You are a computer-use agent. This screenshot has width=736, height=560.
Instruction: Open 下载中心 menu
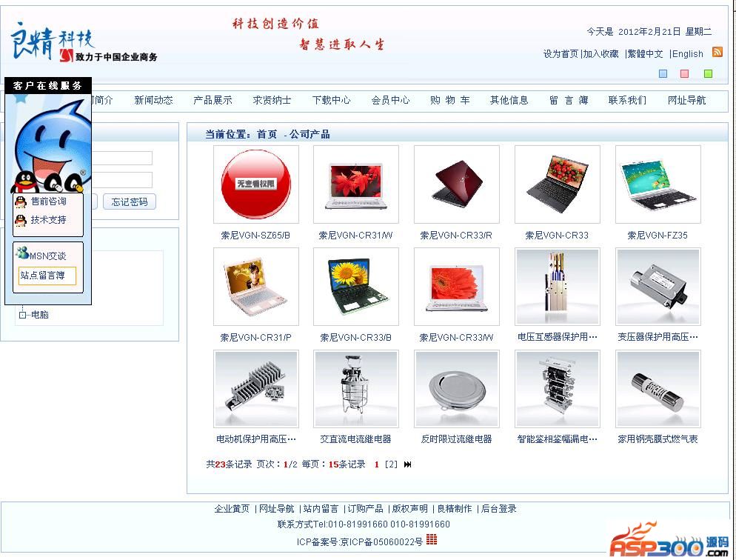[332, 101]
